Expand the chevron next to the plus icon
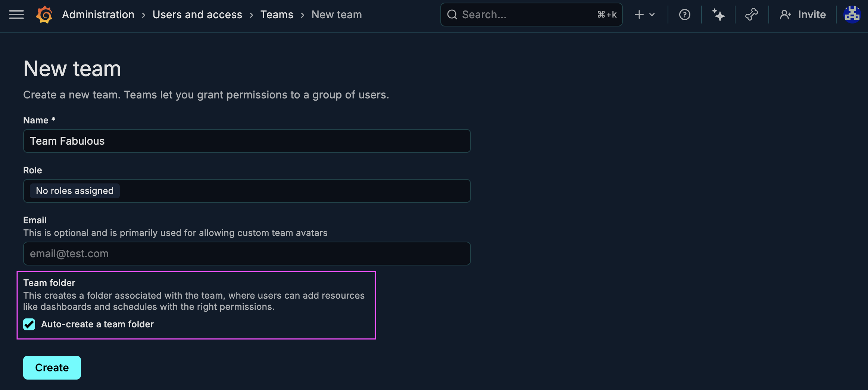Viewport: 868px width, 390px height. point(652,15)
